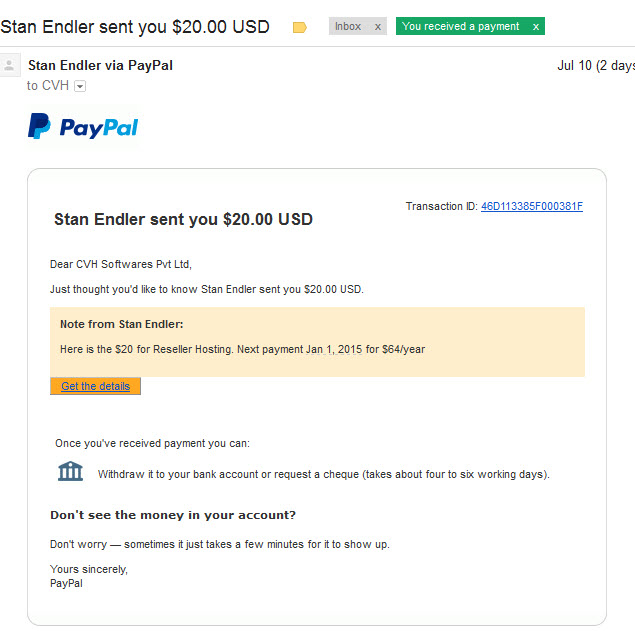
Task: Remove the 'You received a payment' label
Action: pyautogui.click(x=535, y=27)
